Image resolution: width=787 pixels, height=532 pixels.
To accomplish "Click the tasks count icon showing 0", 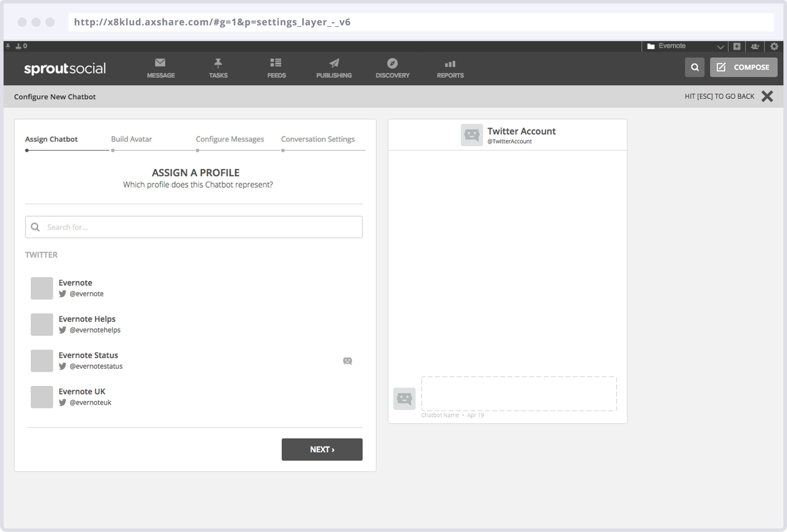I will (x=21, y=46).
